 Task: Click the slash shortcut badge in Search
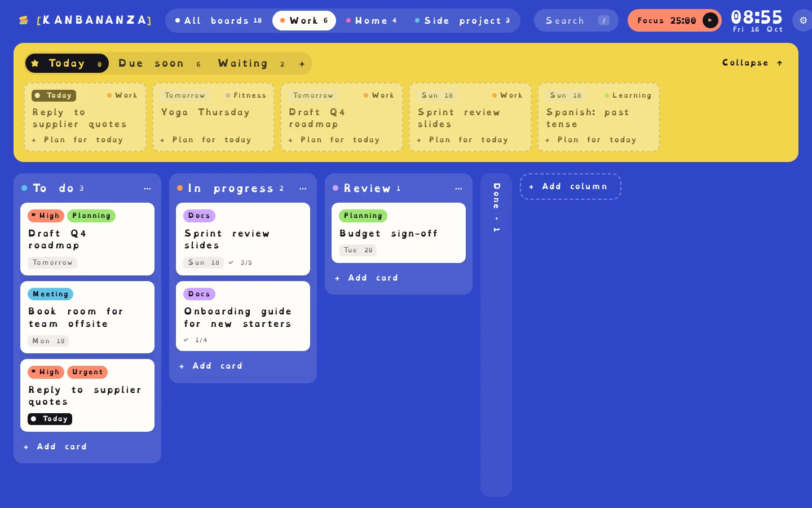[603, 20]
